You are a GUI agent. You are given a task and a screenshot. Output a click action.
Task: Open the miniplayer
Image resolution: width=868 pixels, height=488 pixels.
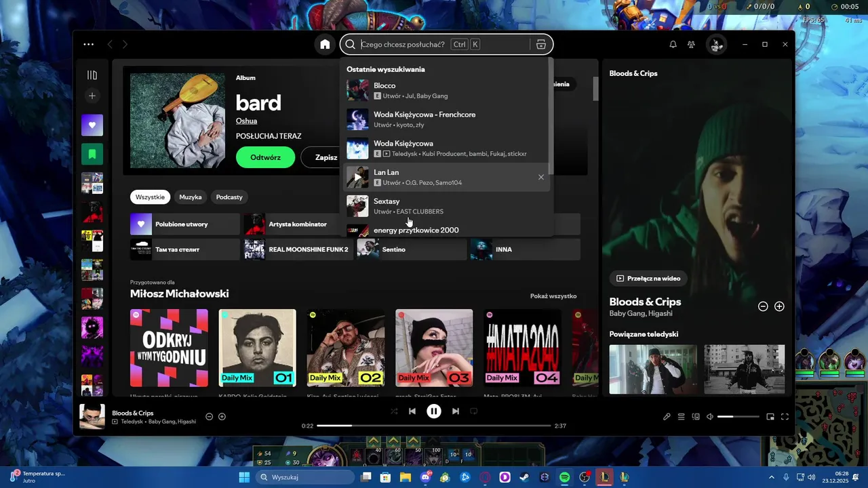[x=770, y=417]
